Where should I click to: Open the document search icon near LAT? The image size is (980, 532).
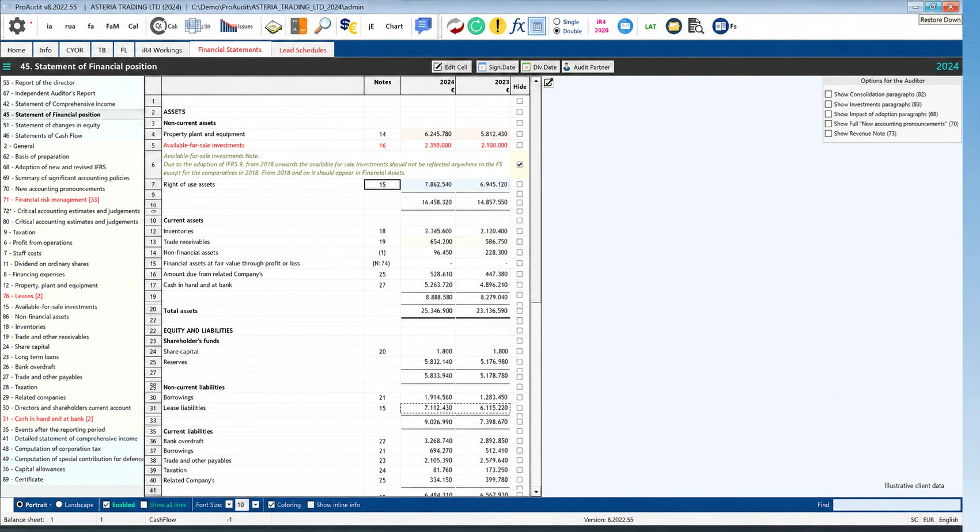[696, 26]
